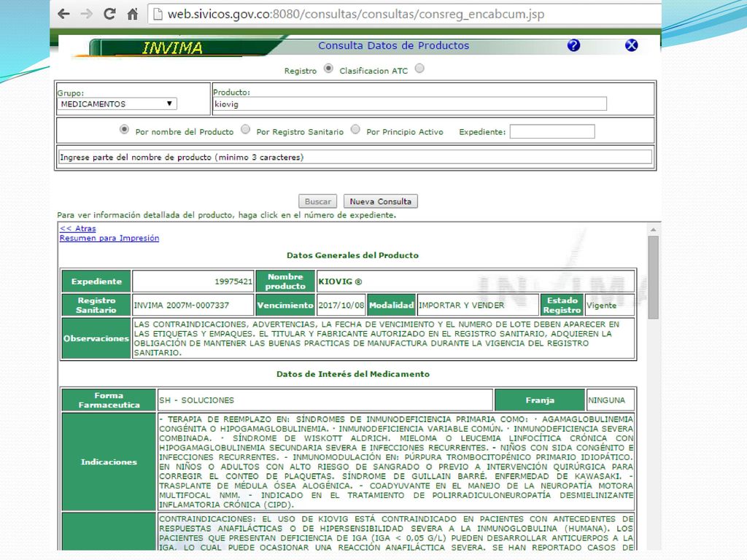
Task: Click the vencimiento date 2017/10/08
Action: tap(341, 306)
